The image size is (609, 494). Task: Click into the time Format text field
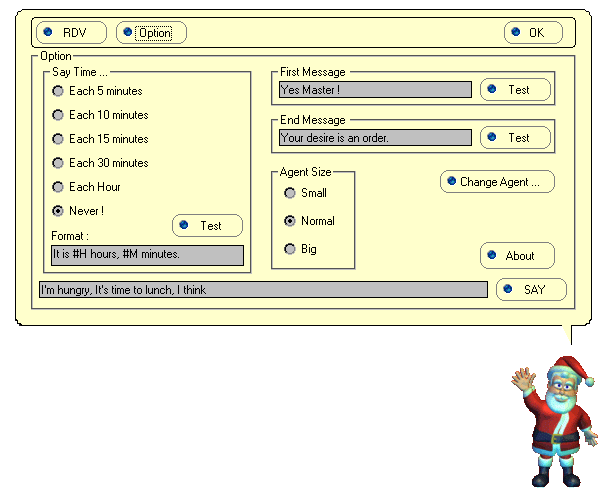[x=147, y=255]
